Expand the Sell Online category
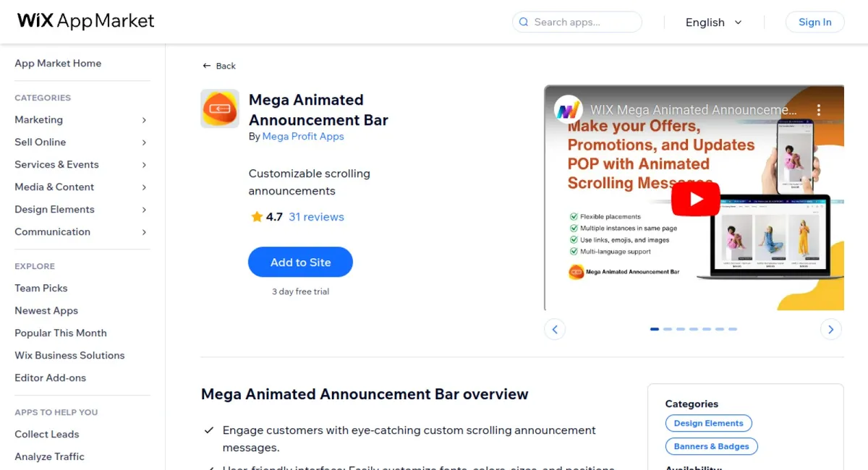868x470 pixels. pos(144,142)
